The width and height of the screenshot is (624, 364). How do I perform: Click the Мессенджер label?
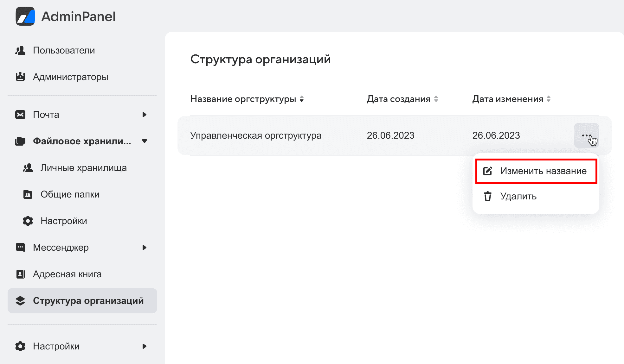(61, 248)
